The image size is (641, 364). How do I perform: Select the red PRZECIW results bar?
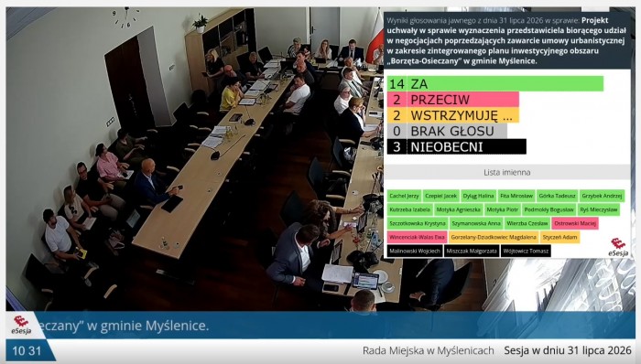(x=453, y=99)
